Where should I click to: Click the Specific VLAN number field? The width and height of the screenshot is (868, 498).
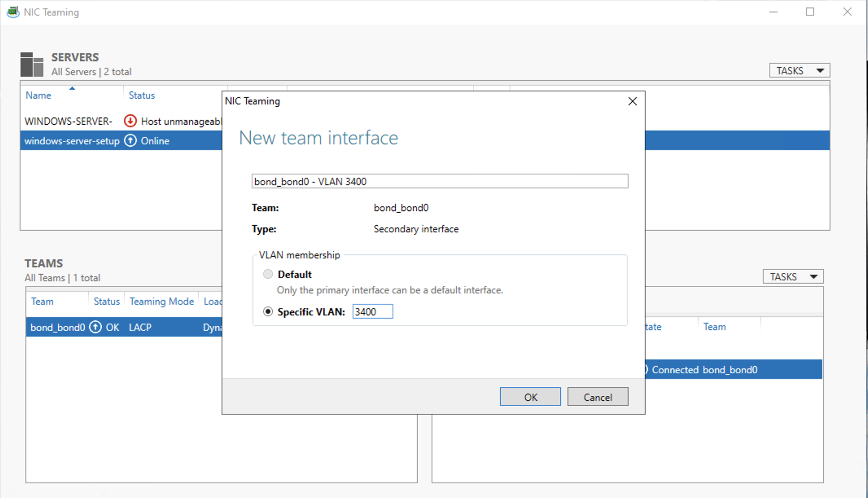click(x=373, y=311)
